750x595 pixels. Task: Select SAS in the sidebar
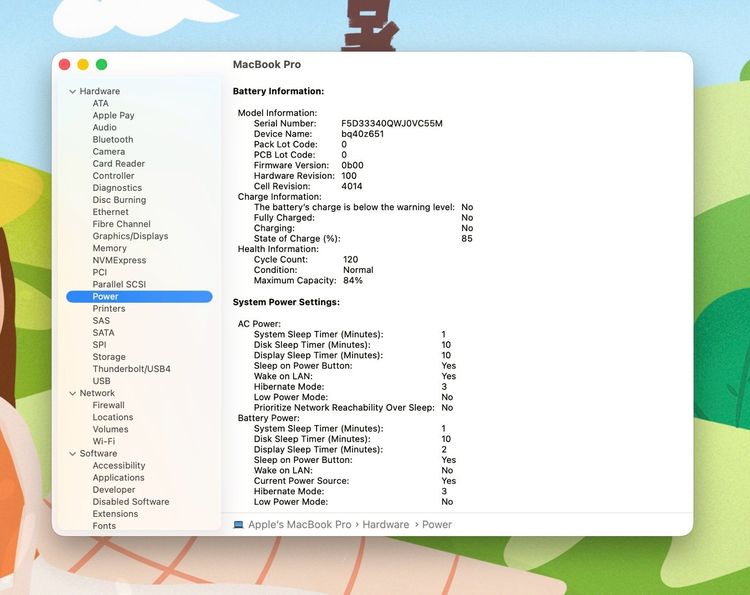[101, 320]
